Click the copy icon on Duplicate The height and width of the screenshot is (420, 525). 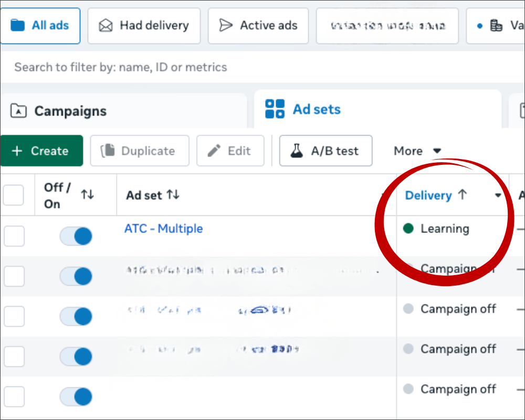108,151
